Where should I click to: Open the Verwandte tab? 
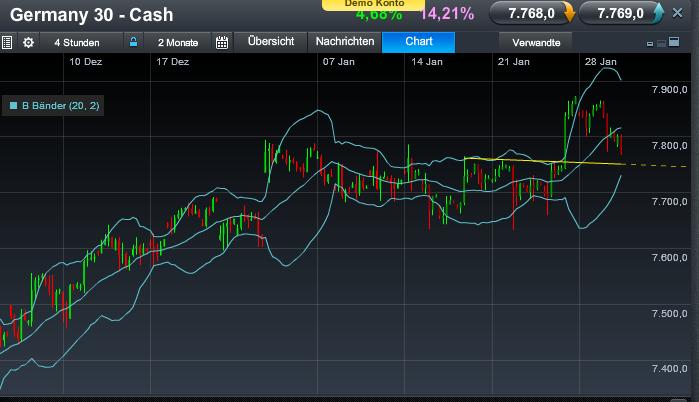[x=536, y=43]
